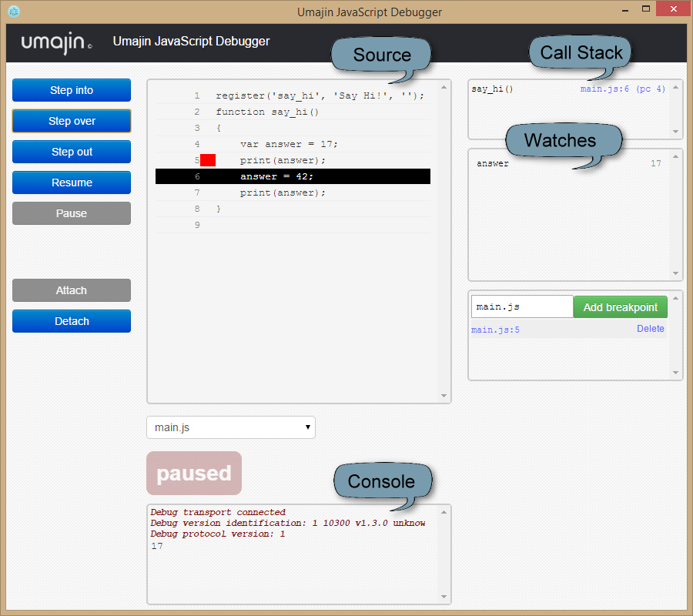Click the down arrow on the console scrollbar

point(444,597)
